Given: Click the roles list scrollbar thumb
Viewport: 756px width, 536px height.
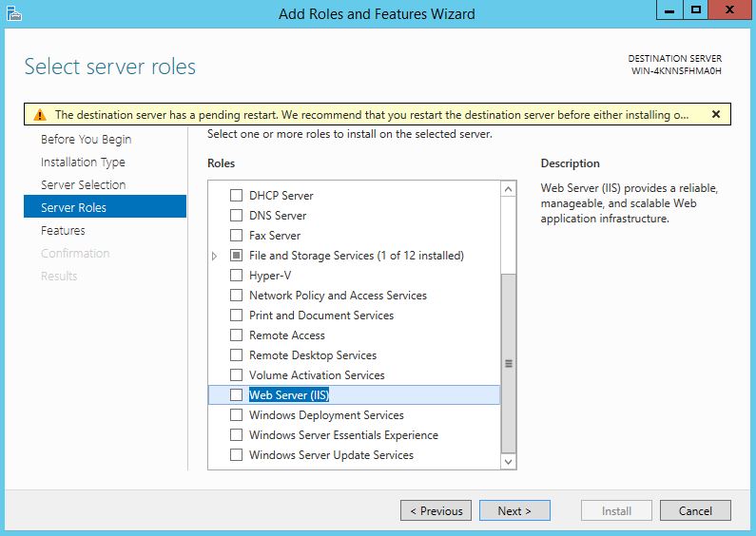Looking at the screenshot, I should 508,363.
